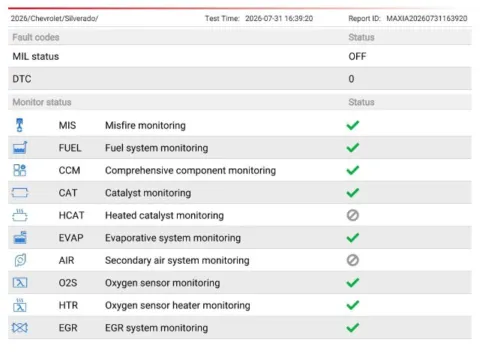Click the 'Monitor status' section header
Screen dimensions: 480x360
pyautogui.click(x=42, y=102)
